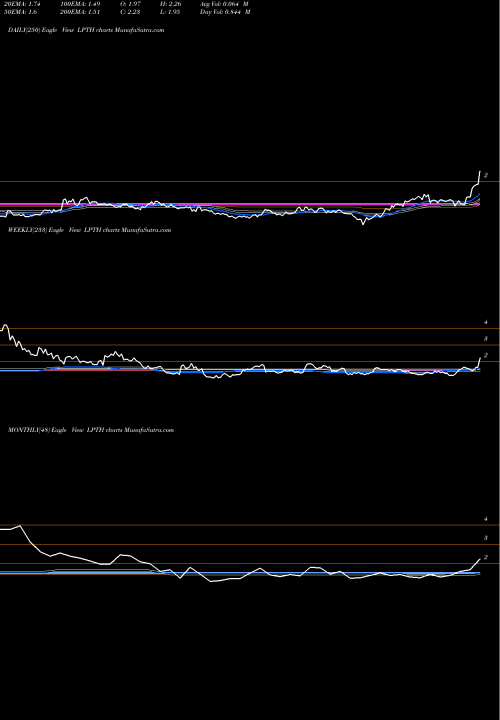500x720 pixels.
Task: Select the 20EMA: 1.74 value
Action: pos(22,4)
